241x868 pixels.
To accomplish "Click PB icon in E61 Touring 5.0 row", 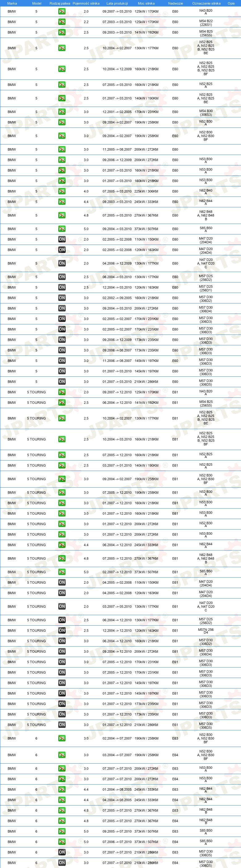I will pos(62,572).
